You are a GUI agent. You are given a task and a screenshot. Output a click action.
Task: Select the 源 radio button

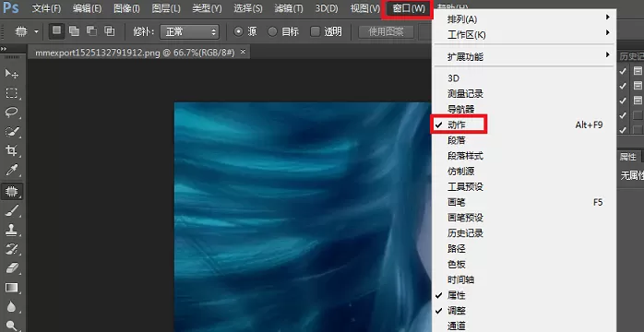pos(238,31)
